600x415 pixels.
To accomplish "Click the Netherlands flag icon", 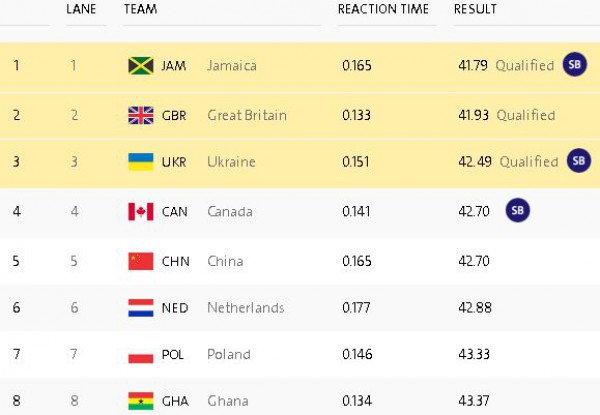I will pos(141,308).
